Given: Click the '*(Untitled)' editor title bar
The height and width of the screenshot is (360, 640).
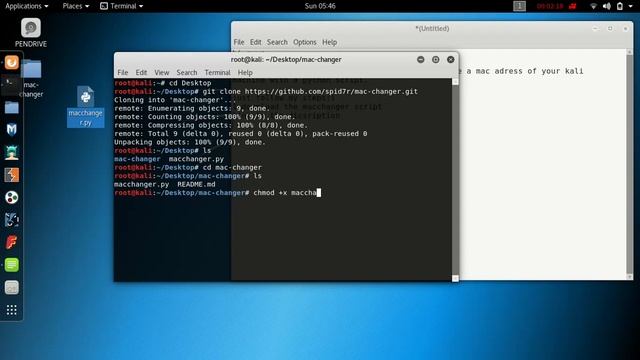Looking at the screenshot, I should (432, 29).
